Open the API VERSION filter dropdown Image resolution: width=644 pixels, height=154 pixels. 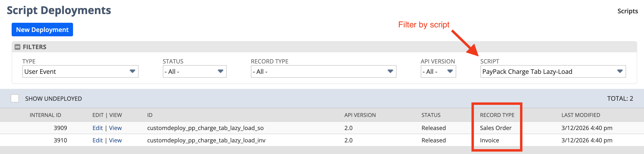[450, 72]
